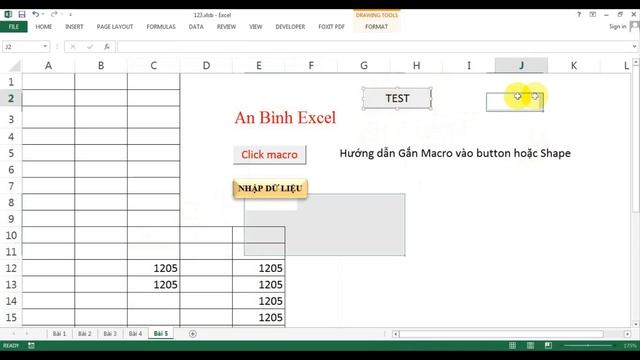Switch to sheet tab Bài 4

135,333
